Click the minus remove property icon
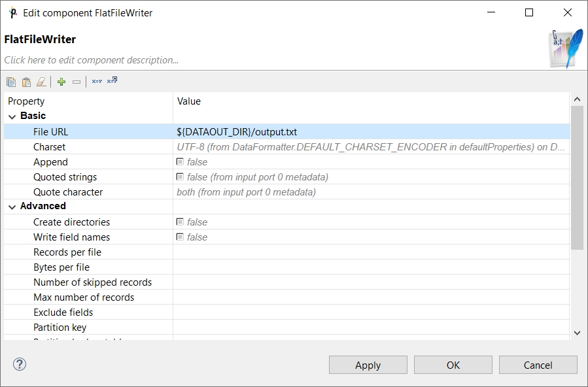The image size is (588, 387). click(x=77, y=82)
